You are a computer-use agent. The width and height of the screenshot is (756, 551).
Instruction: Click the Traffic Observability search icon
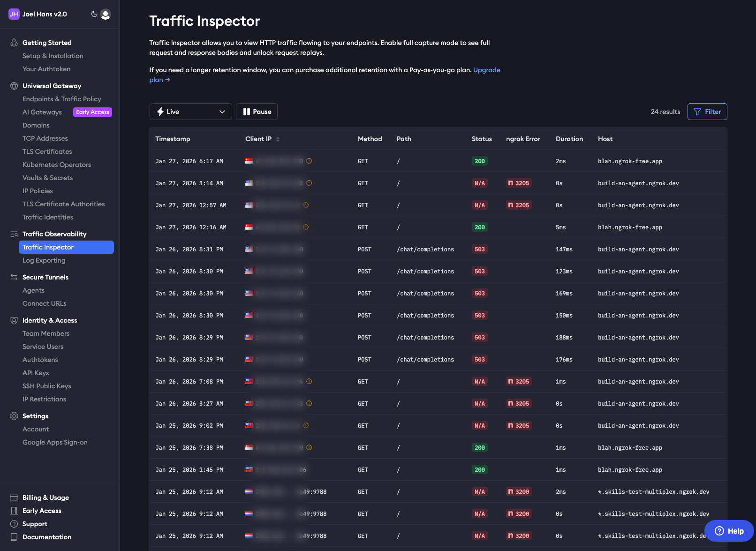(14, 234)
